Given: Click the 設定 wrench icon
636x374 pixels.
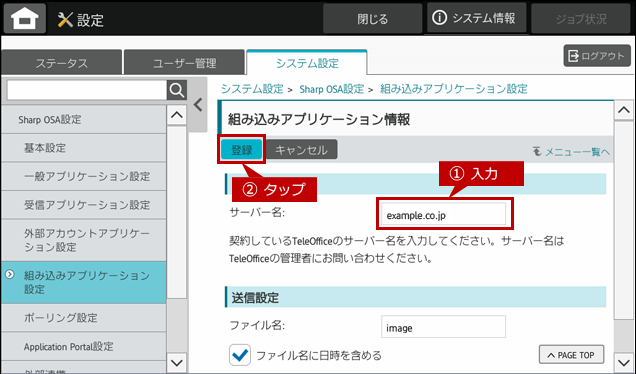Looking at the screenshot, I should point(65,19).
